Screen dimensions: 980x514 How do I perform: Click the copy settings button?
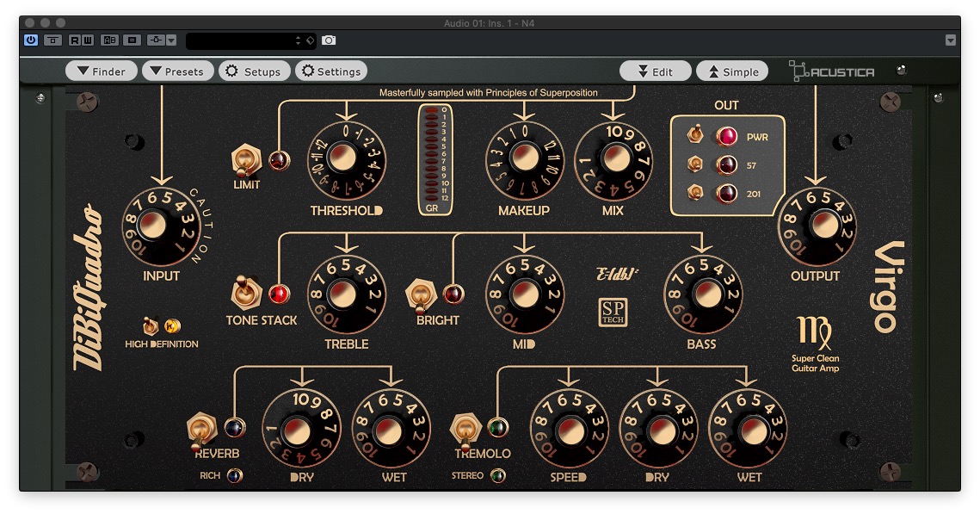(132, 40)
